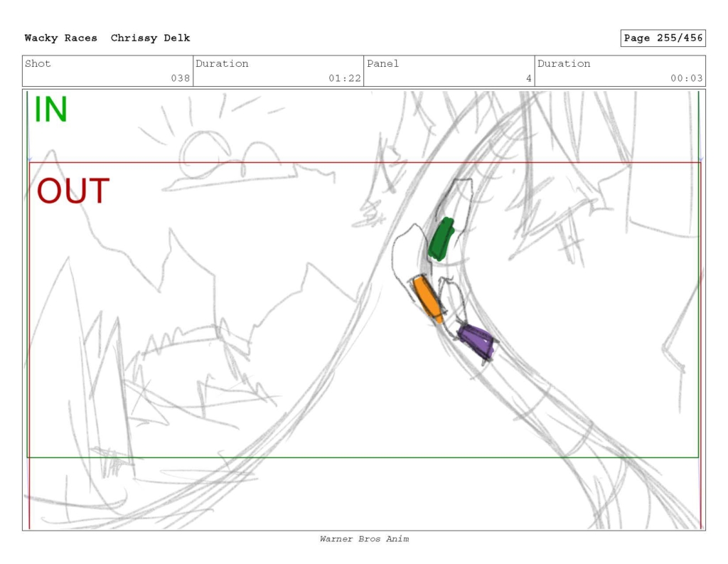Click the green car on the road
728x564 pixels.
point(441,239)
